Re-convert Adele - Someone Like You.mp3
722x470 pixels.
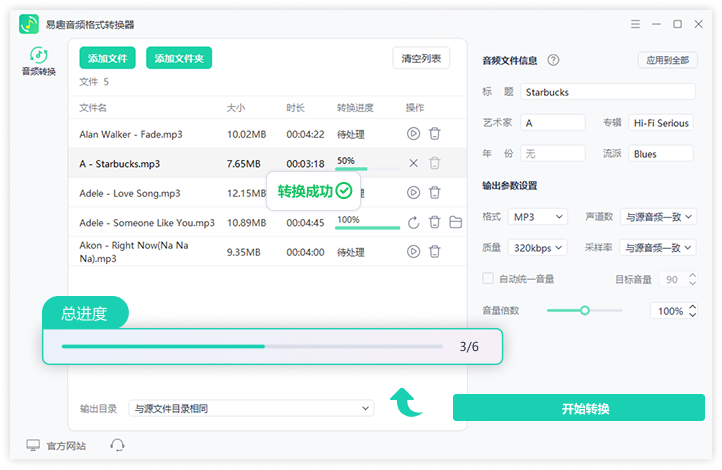click(414, 222)
